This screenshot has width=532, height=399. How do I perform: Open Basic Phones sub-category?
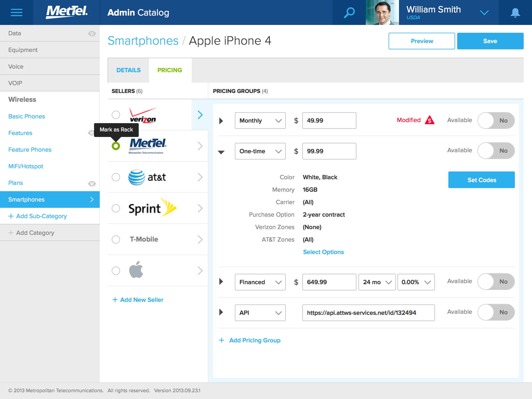pos(26,116)
